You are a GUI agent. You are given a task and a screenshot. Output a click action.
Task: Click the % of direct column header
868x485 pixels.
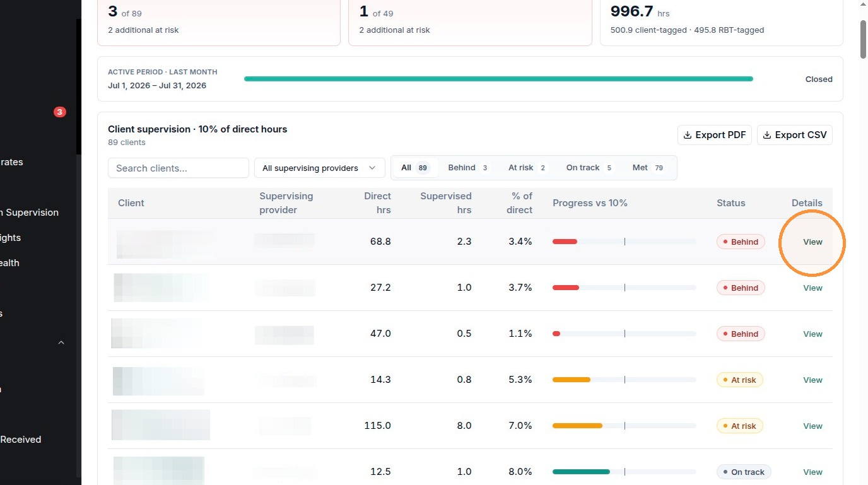click(x=519, y=203)
